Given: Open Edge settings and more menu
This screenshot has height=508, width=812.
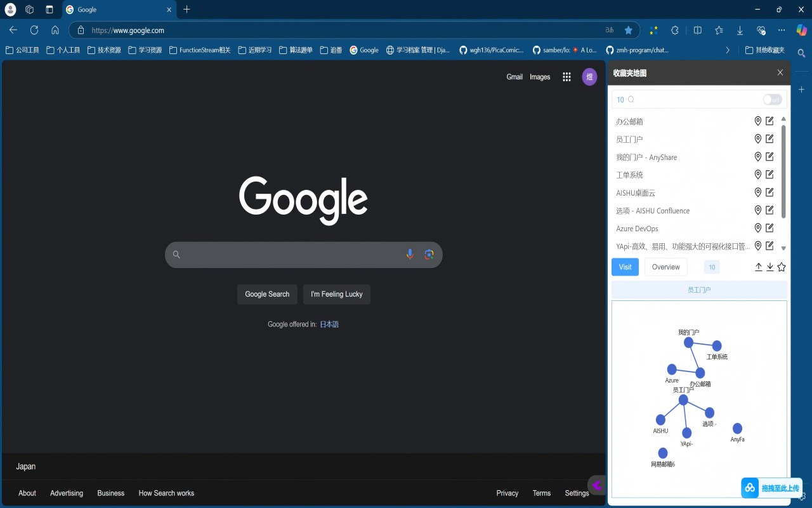Looking at the screenshot, I should [782, 30].
